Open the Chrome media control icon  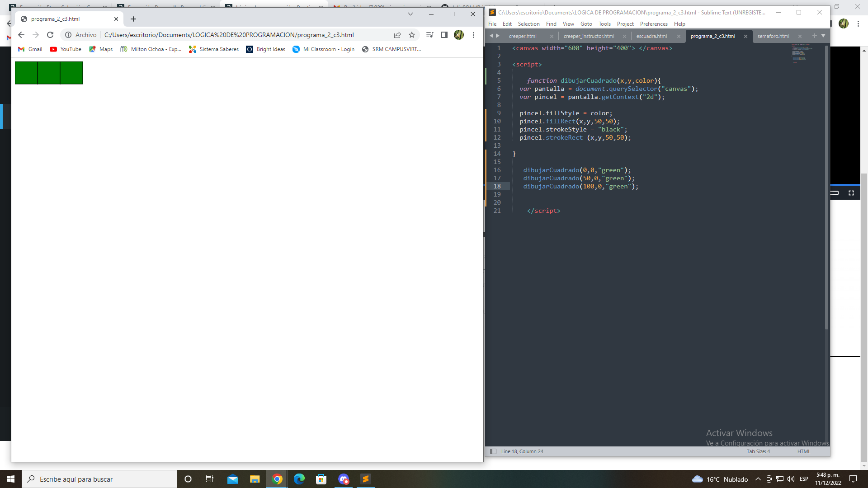point(430,35)
